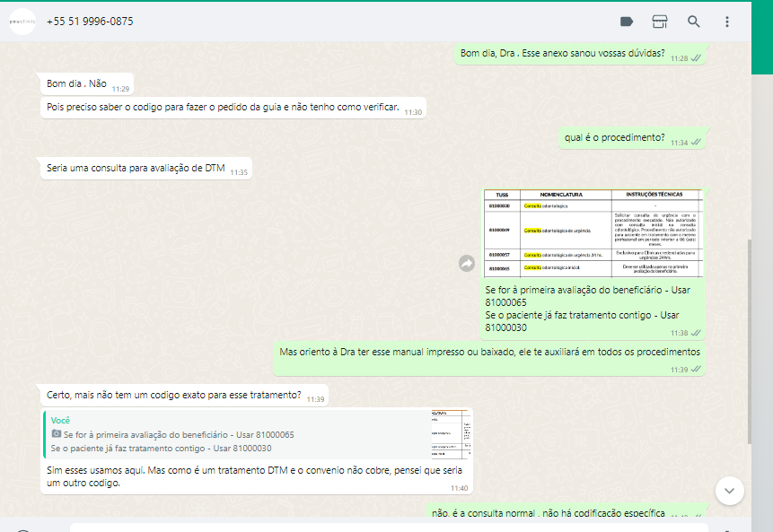773x532 pixels.
Task: Click read receipt ticks at 11:38
Action: click(696, 333)
